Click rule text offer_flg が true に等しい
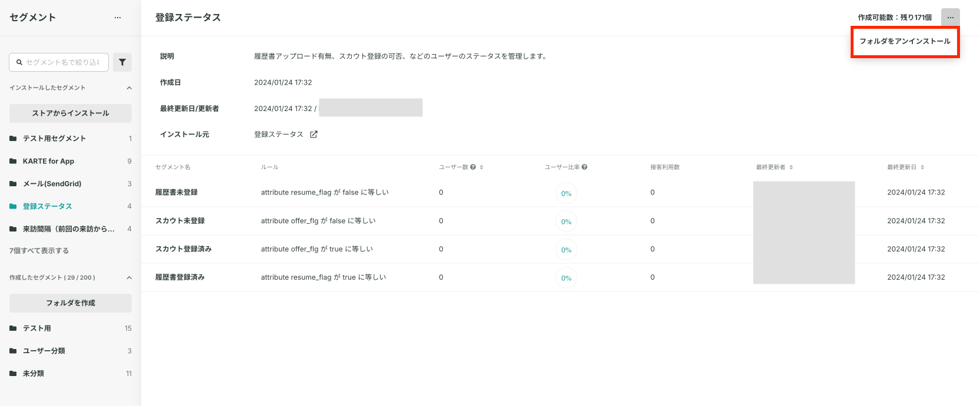 317,249
